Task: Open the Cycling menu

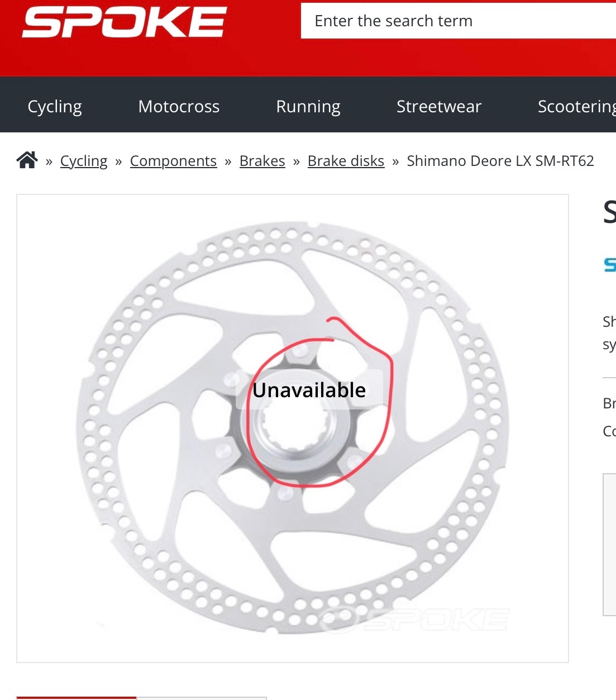Action: click(x=55, y=106)
